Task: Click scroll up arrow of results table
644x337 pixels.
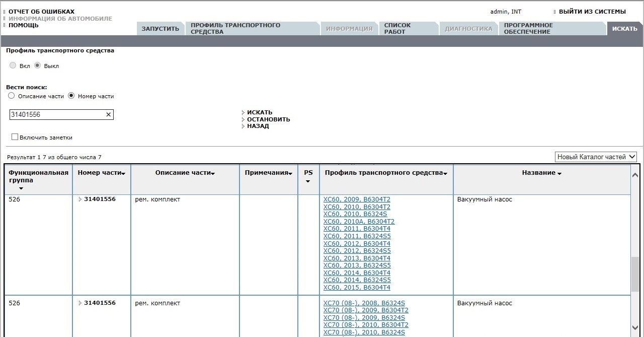Action: pyautogui.click(x=635, y=175)
